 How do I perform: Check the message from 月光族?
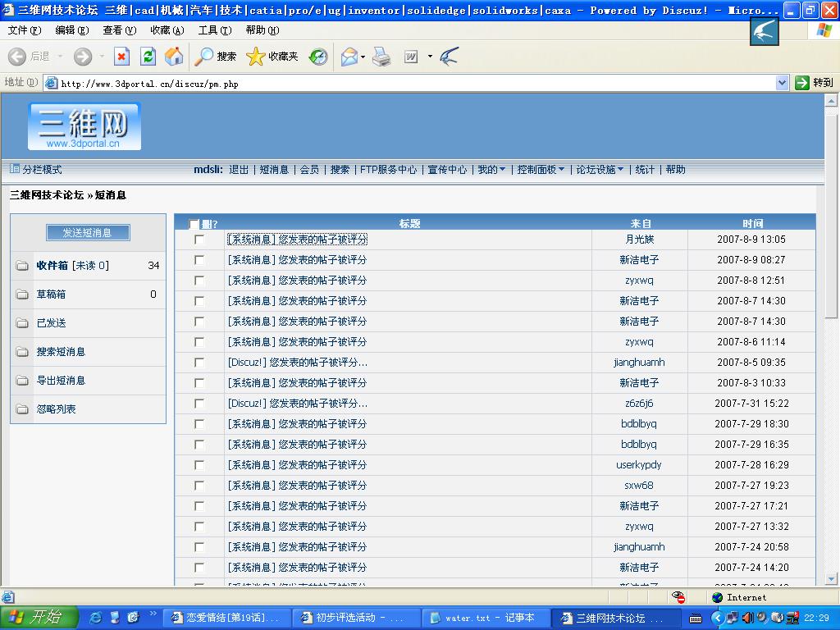coord(199,240)
